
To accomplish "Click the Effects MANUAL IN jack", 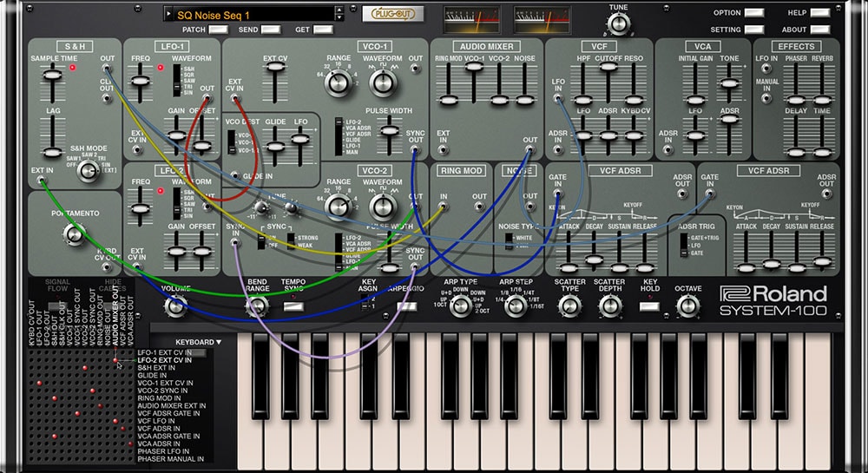I will pyautogui.click(x=766, y=98).
